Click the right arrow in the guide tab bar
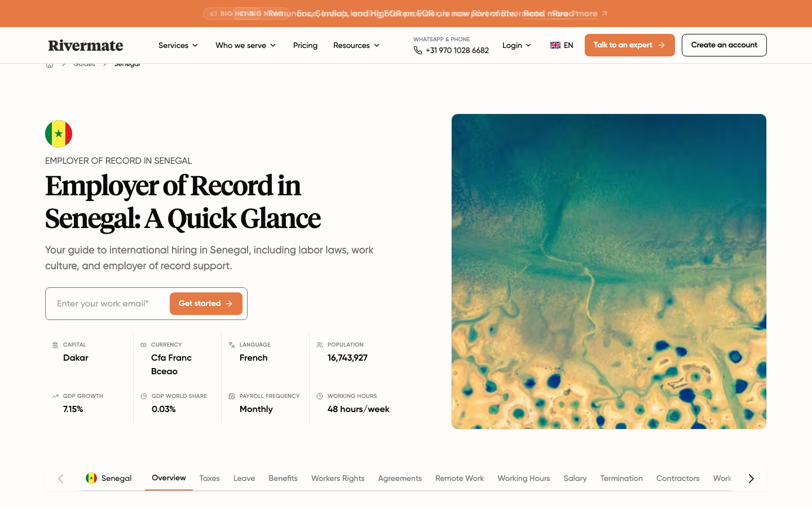The width and height of the screenshot is (812, 508). (751, 479)
